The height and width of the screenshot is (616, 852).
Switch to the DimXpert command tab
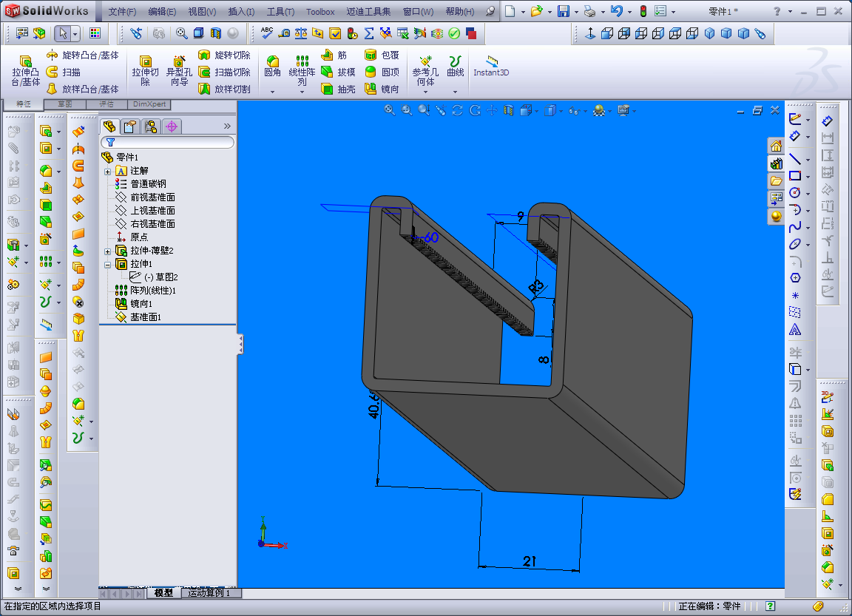click(149, 104)
